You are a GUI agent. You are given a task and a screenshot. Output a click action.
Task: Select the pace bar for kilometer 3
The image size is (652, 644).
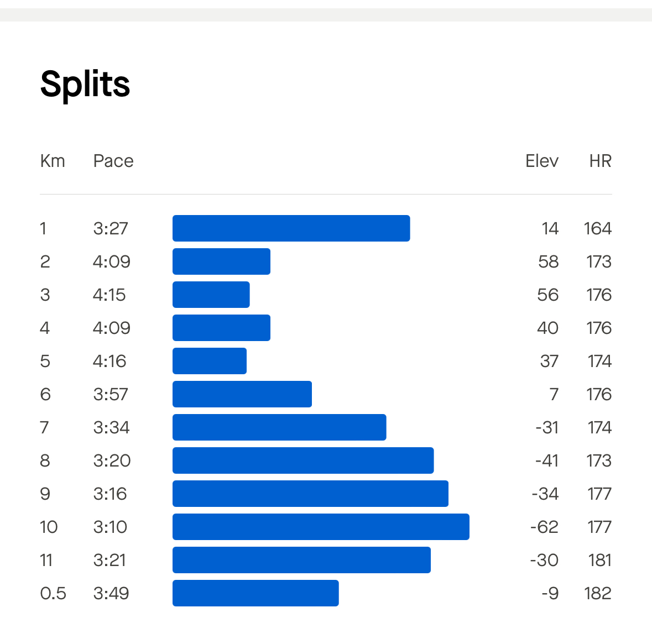pyautogui.click(x=211, y=295)
